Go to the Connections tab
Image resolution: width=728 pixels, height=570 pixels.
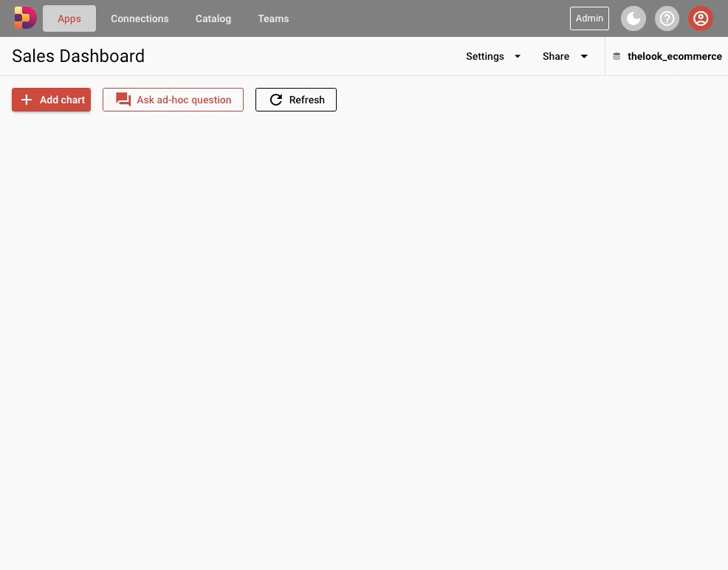140,18
